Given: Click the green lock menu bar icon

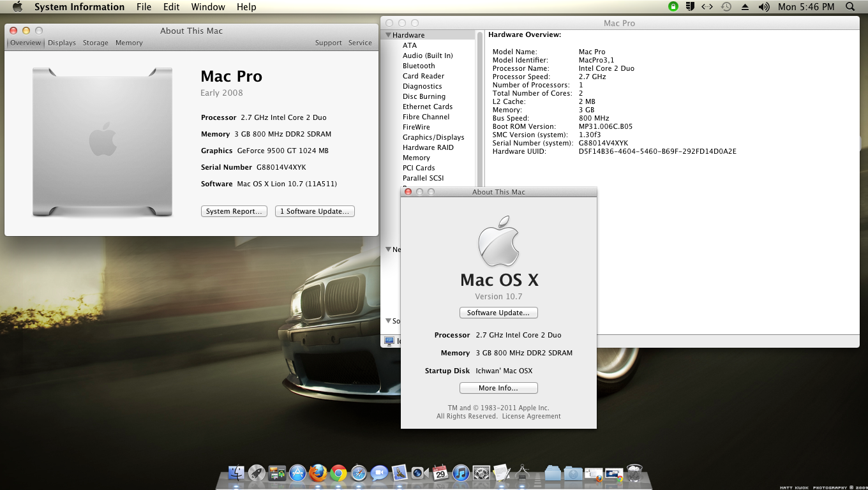Looking at the screenshot, I should 673,6.
